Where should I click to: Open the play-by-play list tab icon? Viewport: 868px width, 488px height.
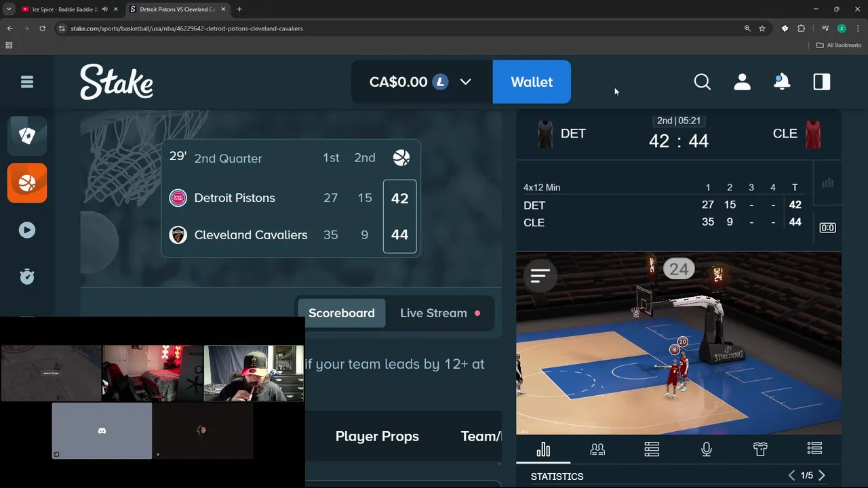814,449
